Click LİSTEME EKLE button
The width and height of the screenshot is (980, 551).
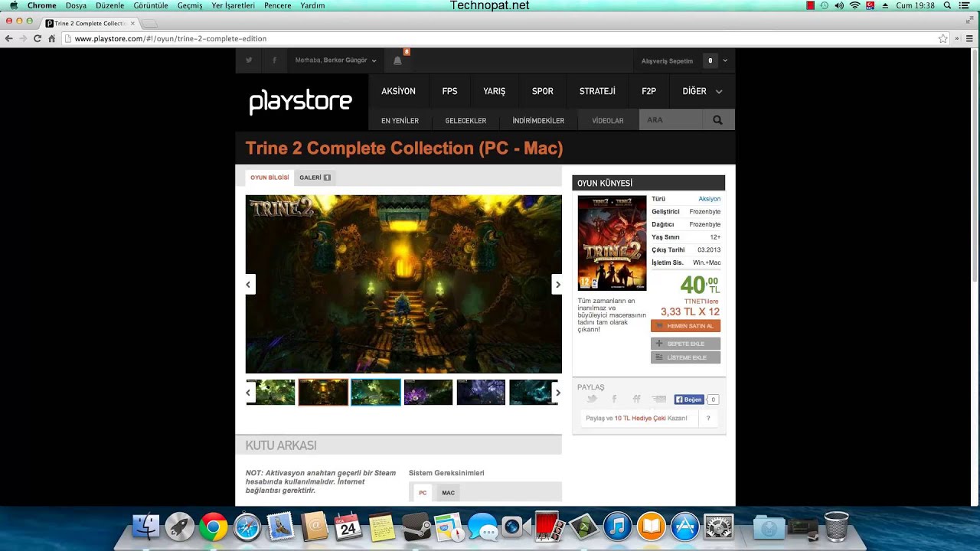tap(685, 357)
